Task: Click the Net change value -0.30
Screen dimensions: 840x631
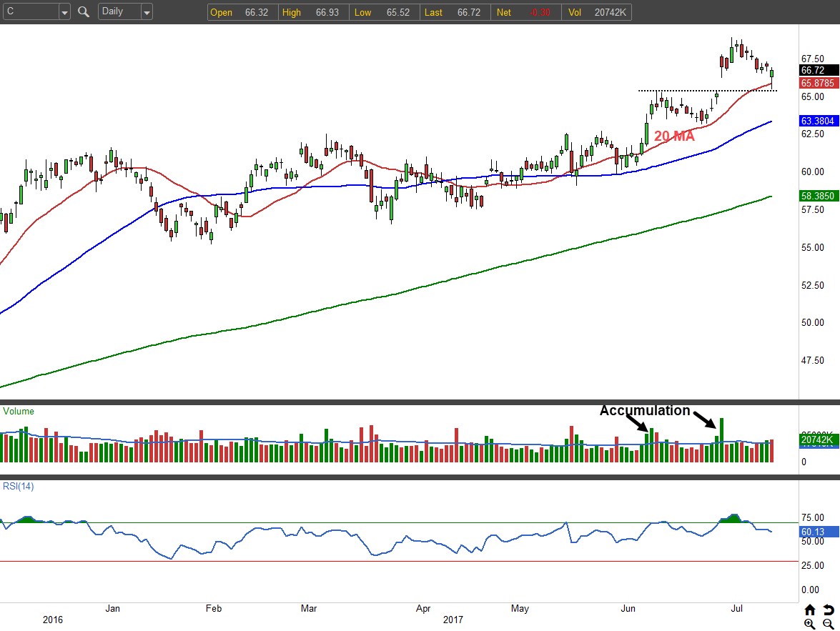Action: pos(540,12)
